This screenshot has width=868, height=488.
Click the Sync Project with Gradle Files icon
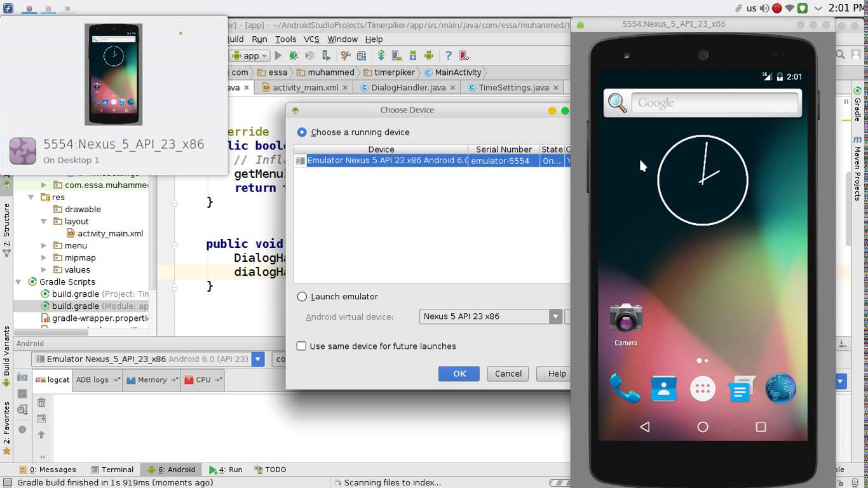381,55
